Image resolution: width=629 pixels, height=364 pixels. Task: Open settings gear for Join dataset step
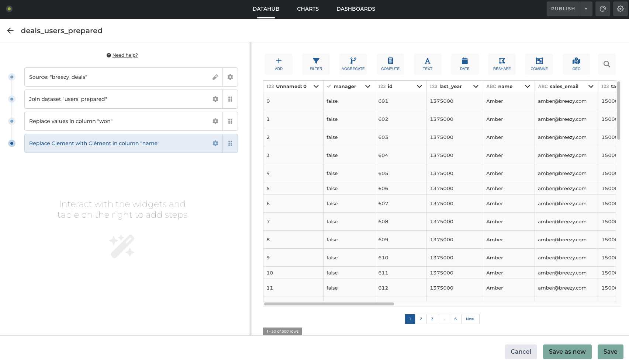click(215, 99)
